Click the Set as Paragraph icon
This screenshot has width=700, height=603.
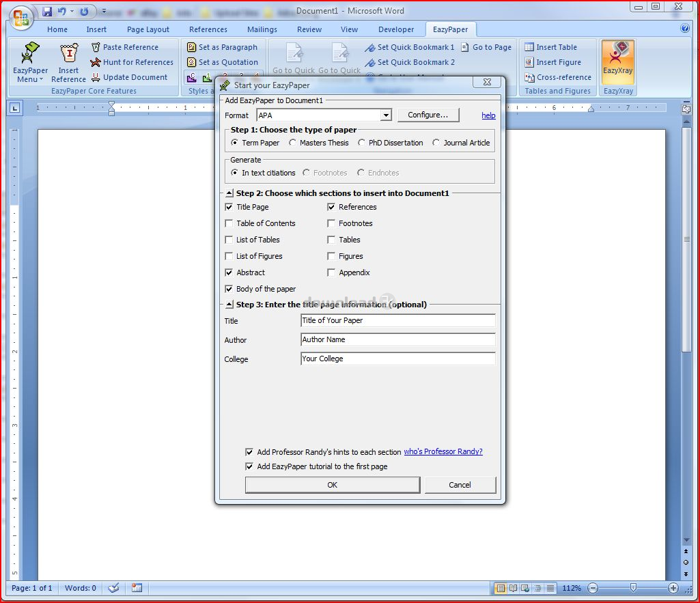[x=191, y=47]
